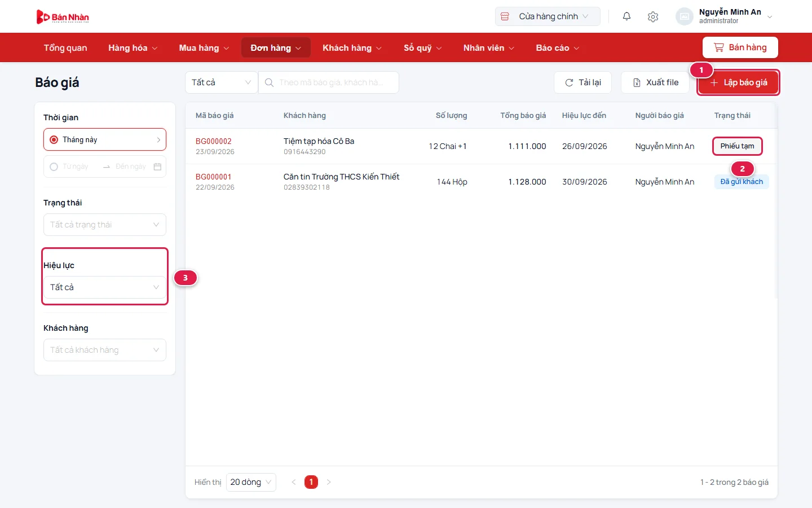The image size is (812, 508).
Task: Select the Tháng này radio button
Action: coord(54,140)
